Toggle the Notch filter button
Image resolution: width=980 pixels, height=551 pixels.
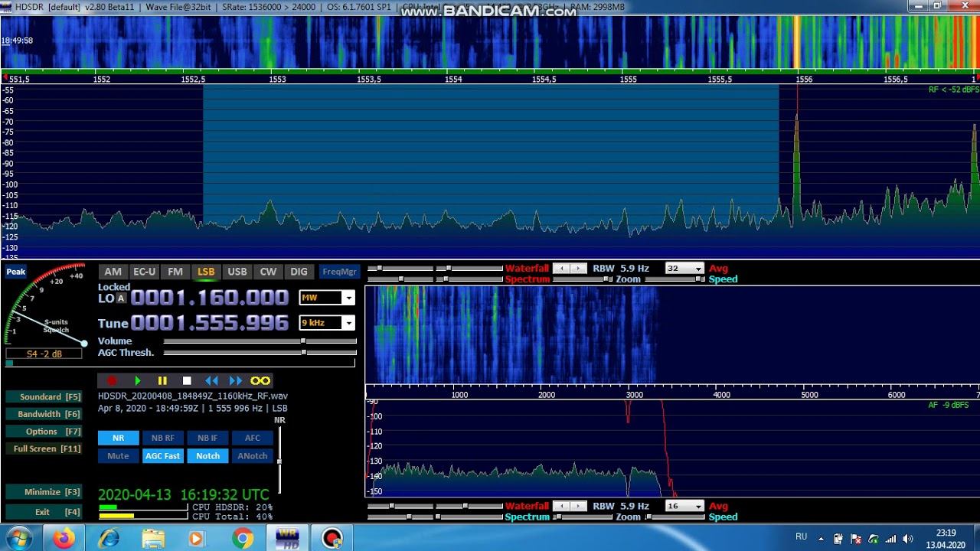(207, 455)
